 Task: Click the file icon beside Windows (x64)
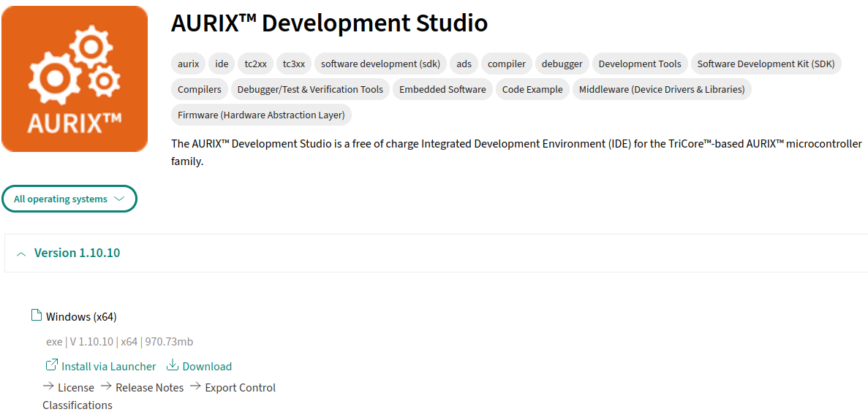[37, 316]
